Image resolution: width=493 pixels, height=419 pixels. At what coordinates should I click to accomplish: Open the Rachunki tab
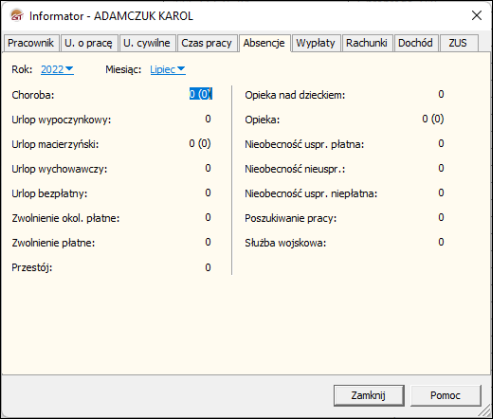(367, 43)
